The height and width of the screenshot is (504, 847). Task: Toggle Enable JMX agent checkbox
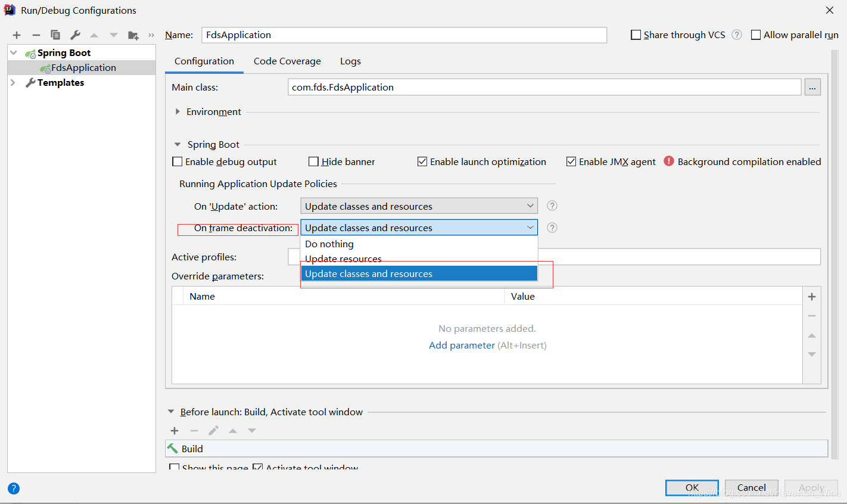[x=571, y=161]
